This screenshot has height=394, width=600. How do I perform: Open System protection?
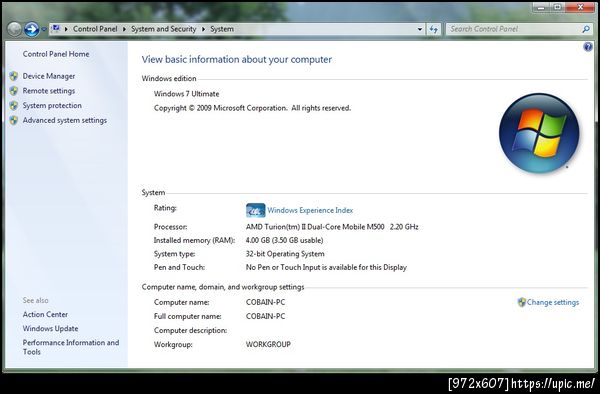click(52, 105)
